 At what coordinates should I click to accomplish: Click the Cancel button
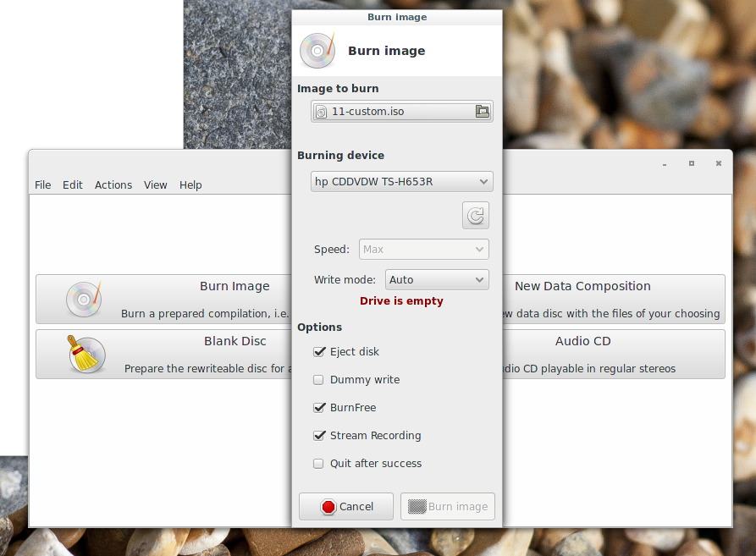pyautogui.click(x=345, y=506)
